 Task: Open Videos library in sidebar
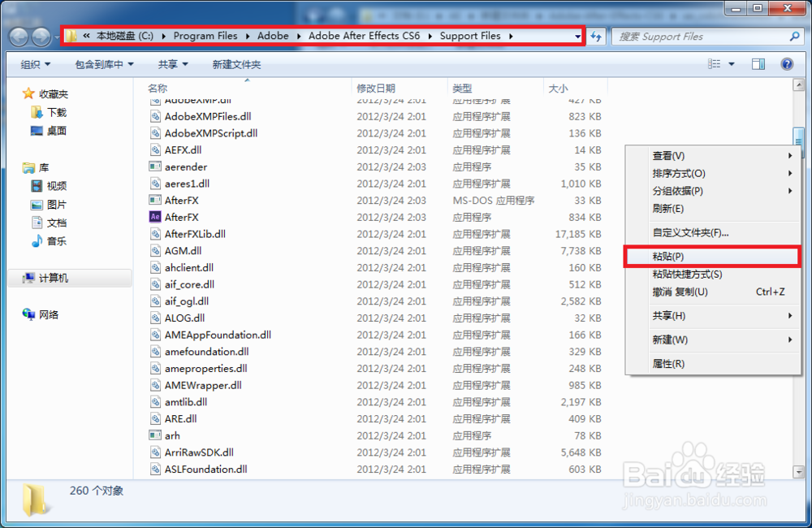pyautogui.click(x=49, y=186)
